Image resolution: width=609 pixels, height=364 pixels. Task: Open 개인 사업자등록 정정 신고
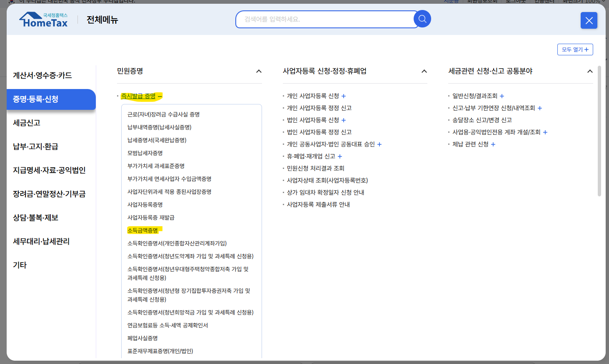tap(319, 108)
